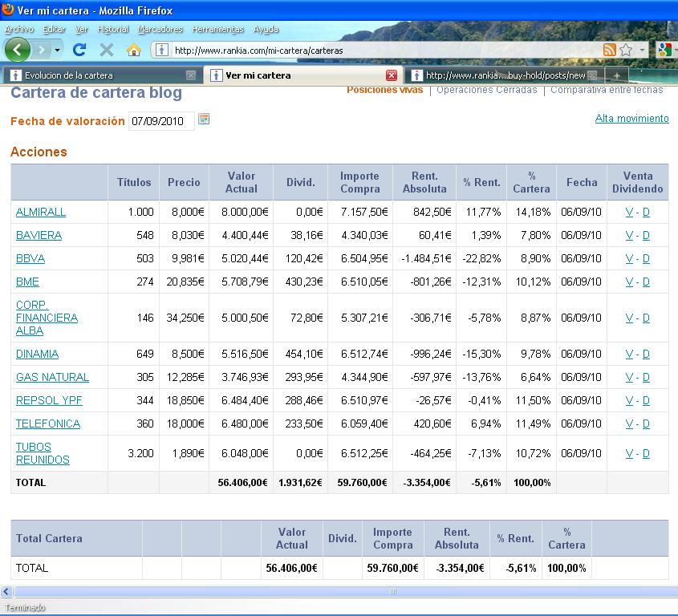Open the Marcadores menu
Viewport: 678px width, 616px height.
pos(160,29)
